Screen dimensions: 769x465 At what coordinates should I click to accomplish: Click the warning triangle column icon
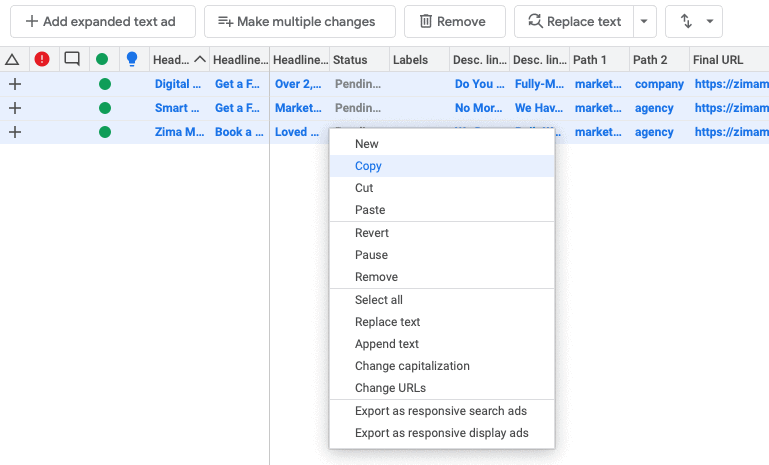pos(12,60)
